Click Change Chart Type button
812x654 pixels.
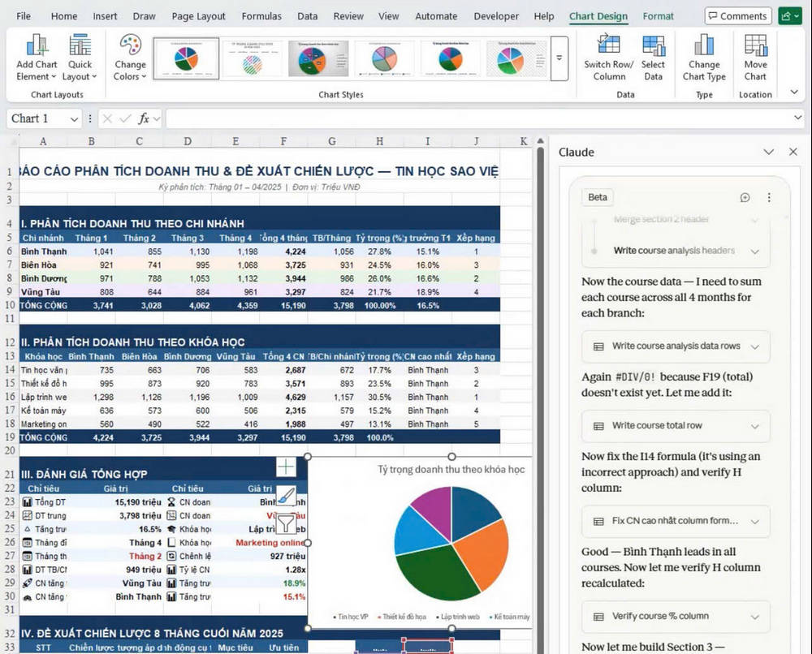704,58
